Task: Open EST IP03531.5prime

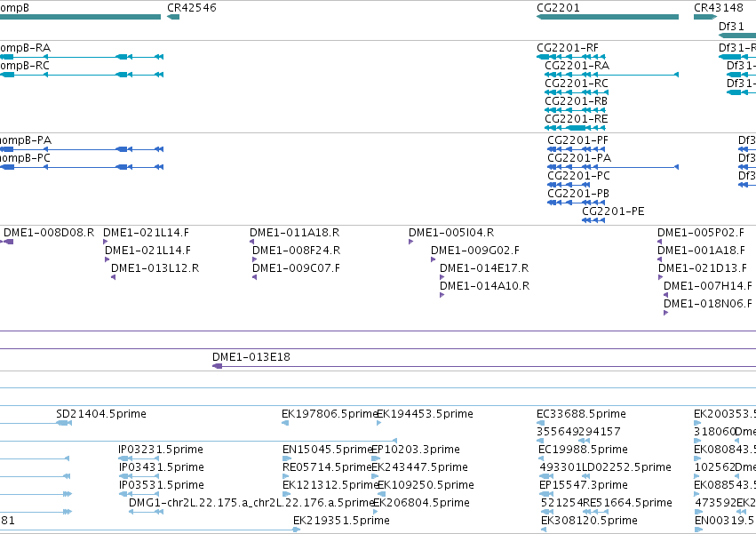Action: pos(162,486)
